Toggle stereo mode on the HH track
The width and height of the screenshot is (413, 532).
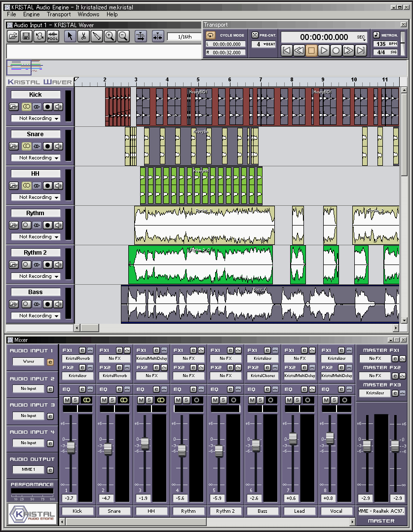[x=26, y=186]
